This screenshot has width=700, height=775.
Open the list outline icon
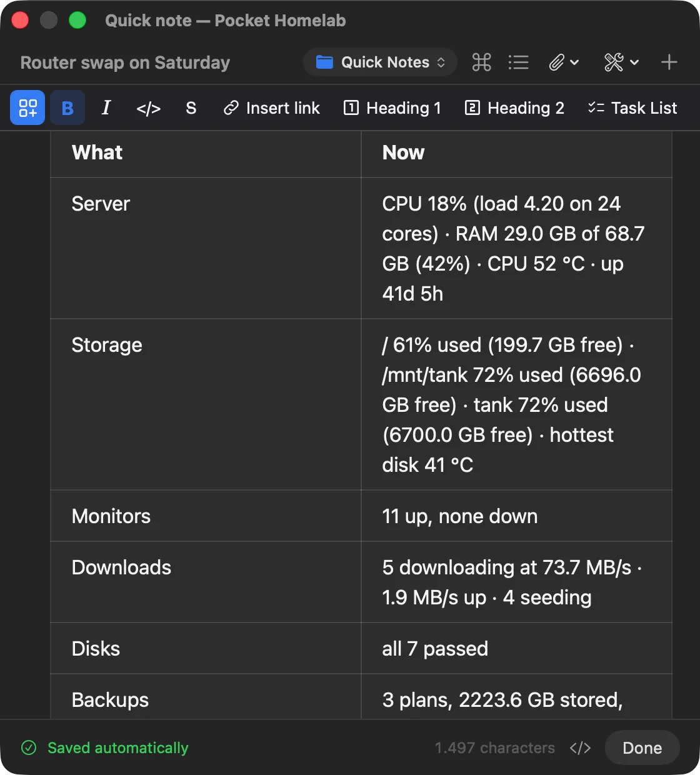(x=518, y=62)
